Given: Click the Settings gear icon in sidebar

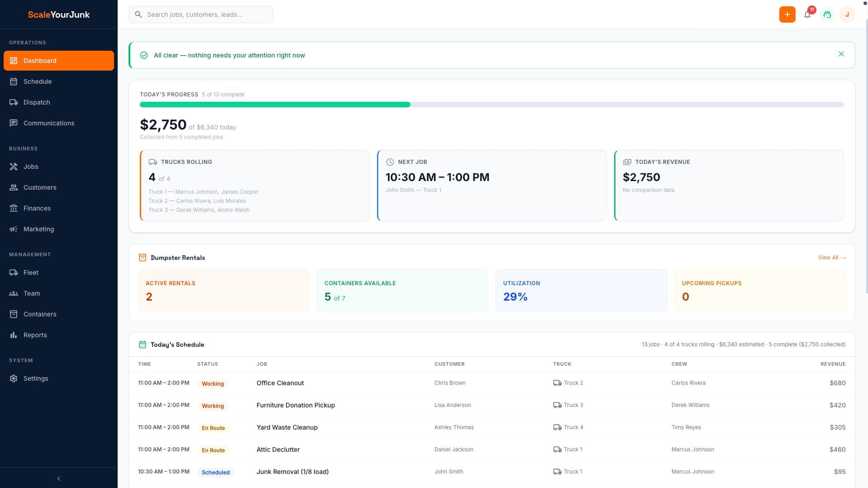Looking at the screenshot, I should 14,378.
